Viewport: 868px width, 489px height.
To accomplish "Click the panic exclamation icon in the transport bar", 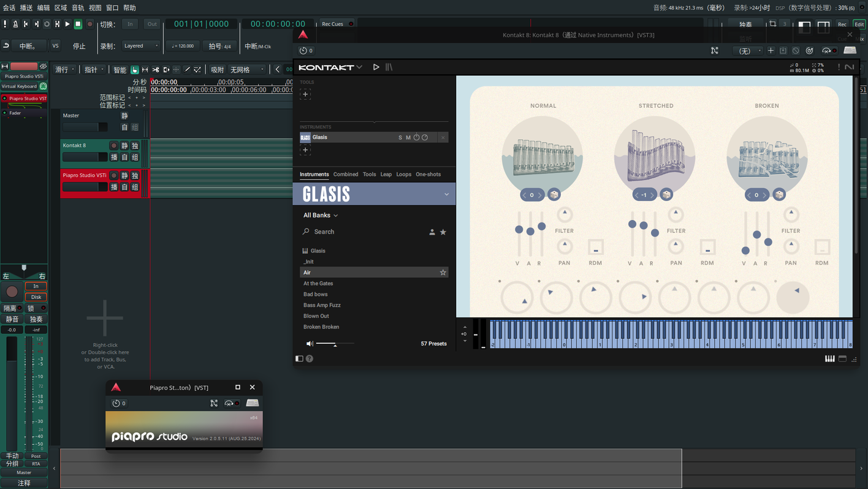I will (x=5, y=24).
